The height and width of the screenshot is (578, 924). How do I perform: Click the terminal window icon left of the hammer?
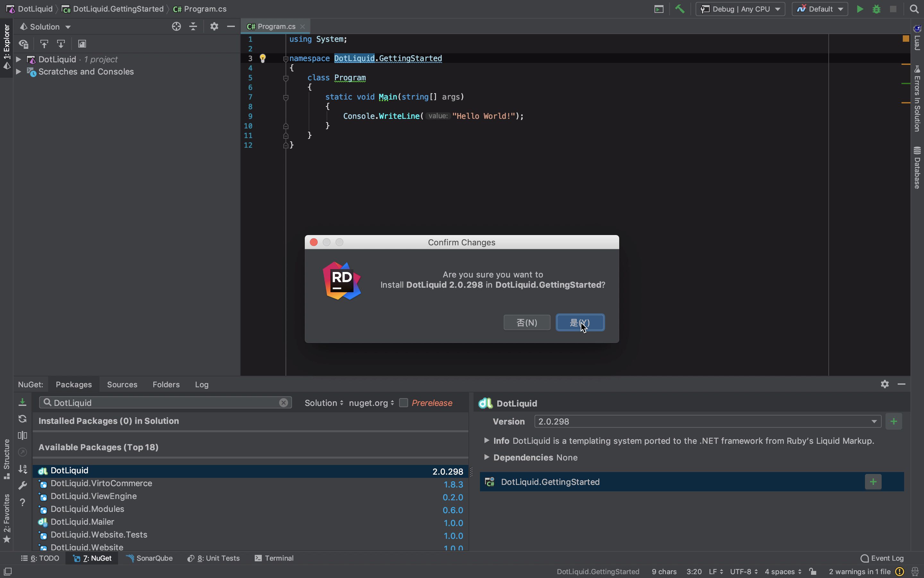tap(659, 9)
